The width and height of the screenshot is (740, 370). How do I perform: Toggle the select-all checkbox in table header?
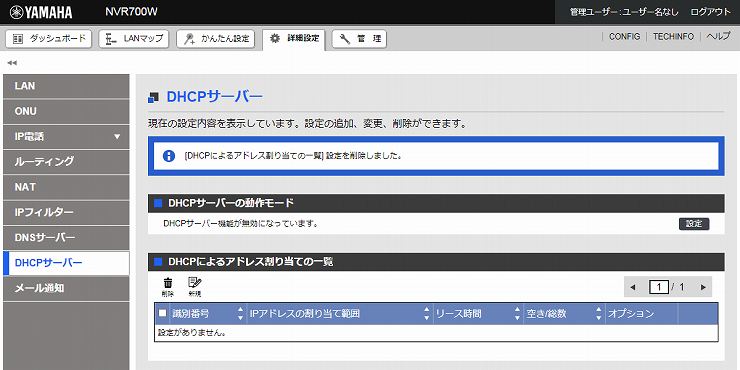(162, 313)
